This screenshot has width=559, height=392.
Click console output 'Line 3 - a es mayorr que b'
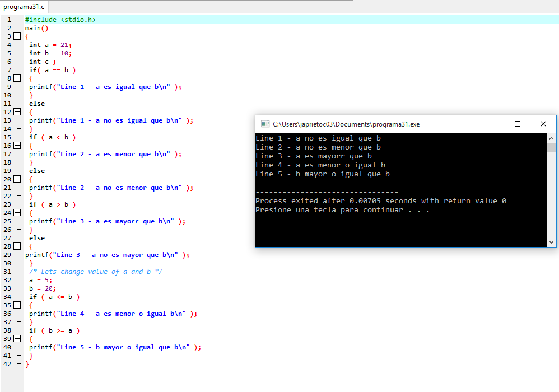coord(314,156)
